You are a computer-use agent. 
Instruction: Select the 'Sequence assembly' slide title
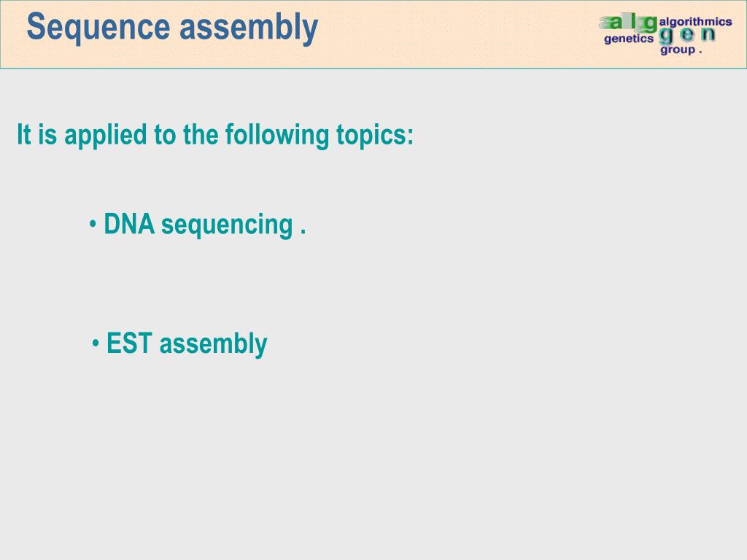click(172, 28)
